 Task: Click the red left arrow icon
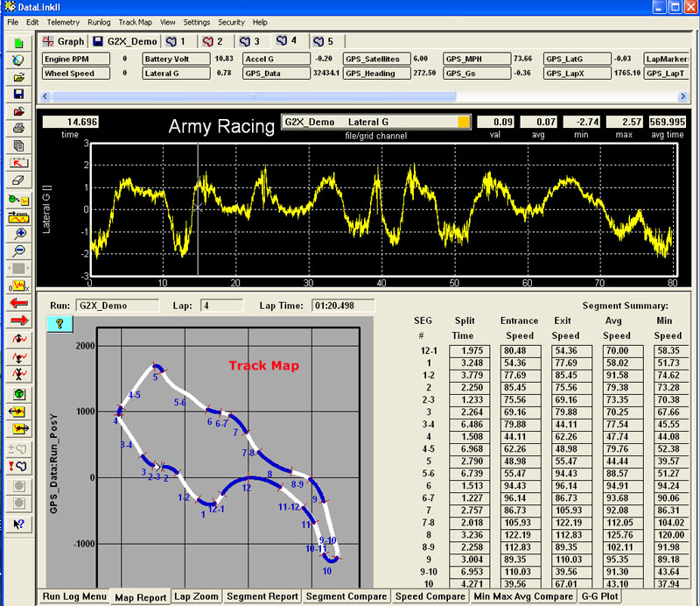tap(18, 303)
